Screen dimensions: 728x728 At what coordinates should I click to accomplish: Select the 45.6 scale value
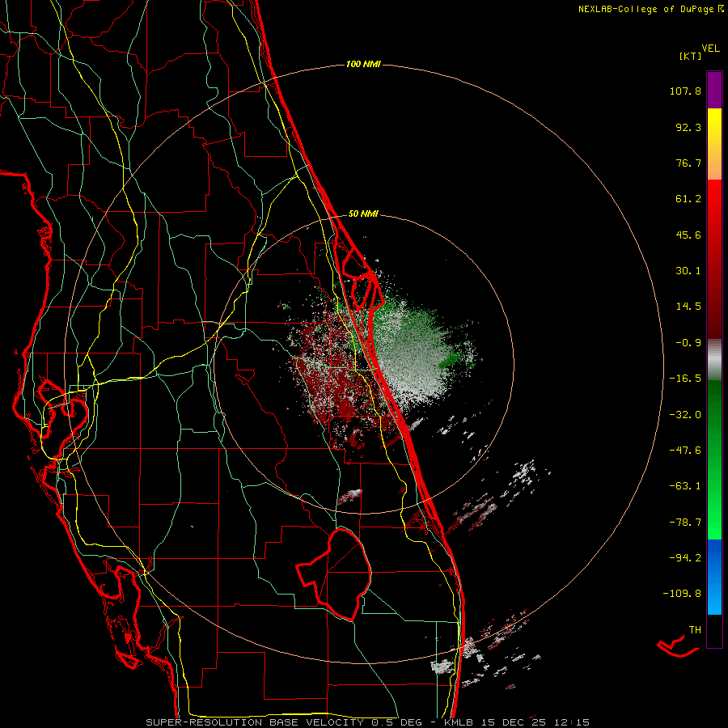point(688,235)
